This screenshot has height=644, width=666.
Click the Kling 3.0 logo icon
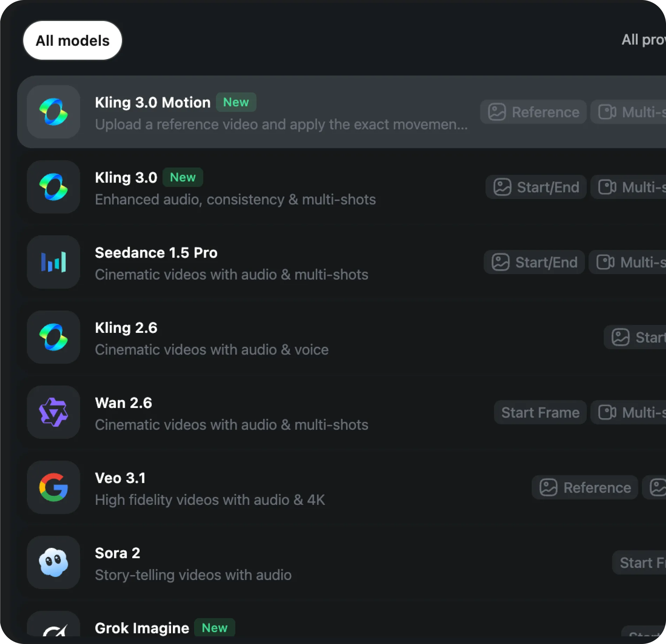[x=54, y=187]
